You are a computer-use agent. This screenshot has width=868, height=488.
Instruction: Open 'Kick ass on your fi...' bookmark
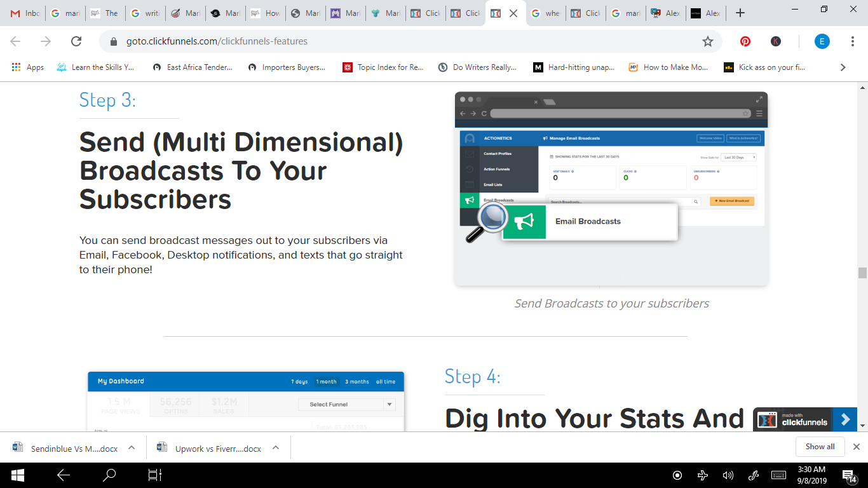click(x=765, y=67)
